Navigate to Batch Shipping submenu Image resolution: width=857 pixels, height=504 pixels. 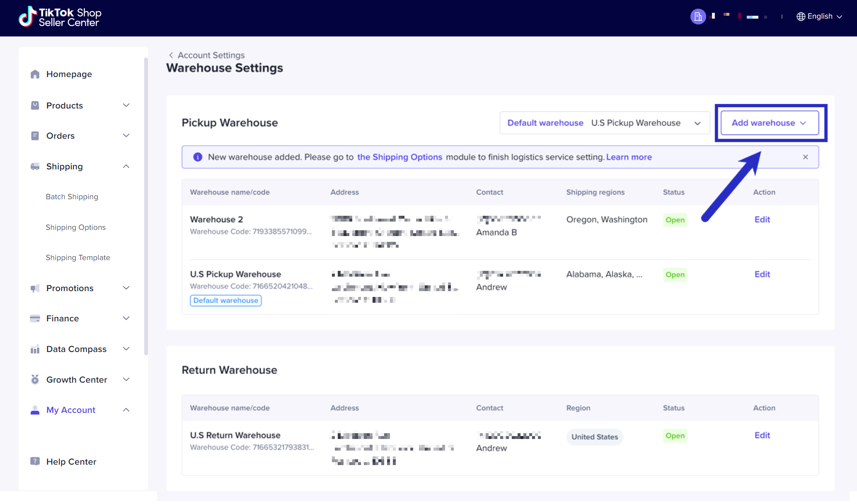tap(73, 196)
